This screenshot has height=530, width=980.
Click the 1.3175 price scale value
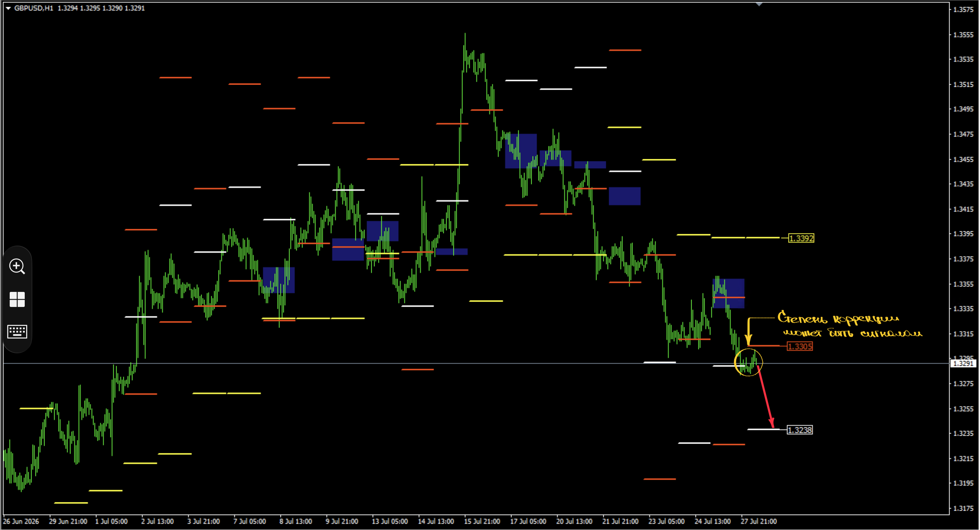(x=963, y=508)
